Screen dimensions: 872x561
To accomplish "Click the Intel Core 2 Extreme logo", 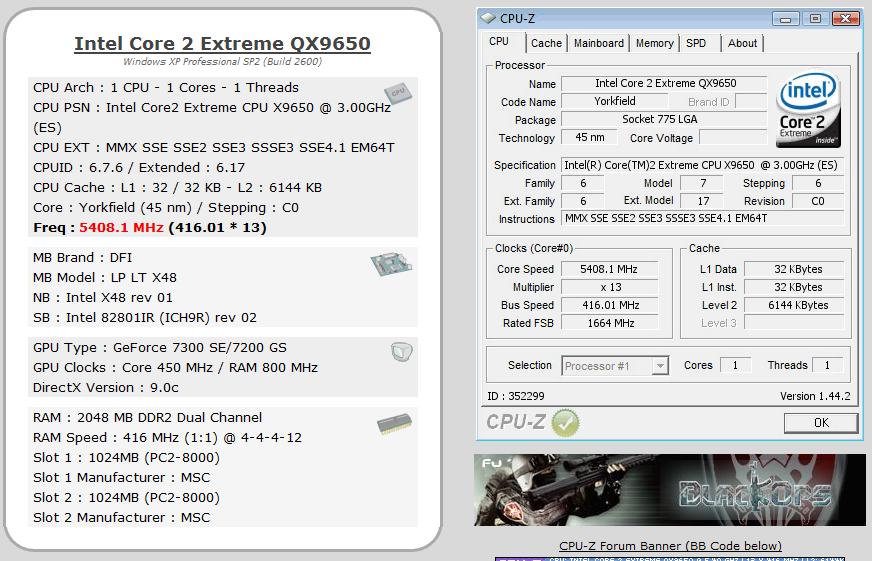I will pos(808,110).
